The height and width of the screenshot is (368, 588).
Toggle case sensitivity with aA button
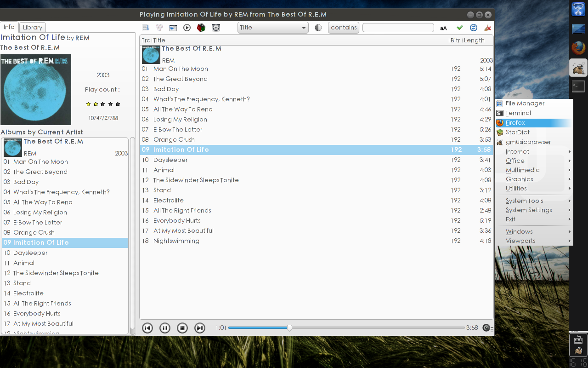443,28
